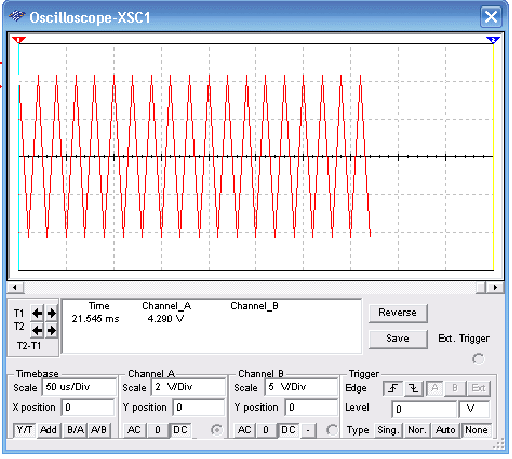Move cursor T2 left with arrow
Screen dimensions: 512x459
[x=37, y=330]
